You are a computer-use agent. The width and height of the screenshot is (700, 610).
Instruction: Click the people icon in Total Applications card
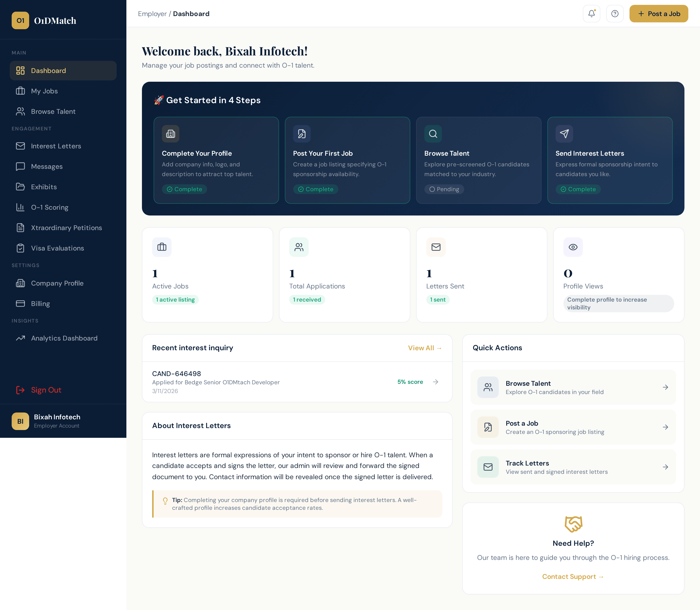299,247
